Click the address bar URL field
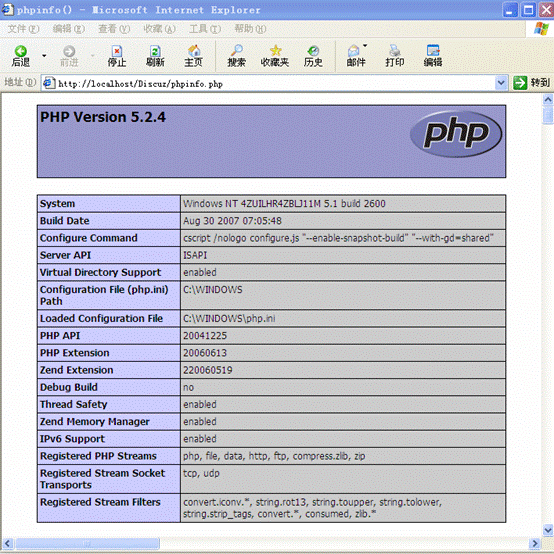The height and width of the screenshot is (554, 554). point(275,83)
